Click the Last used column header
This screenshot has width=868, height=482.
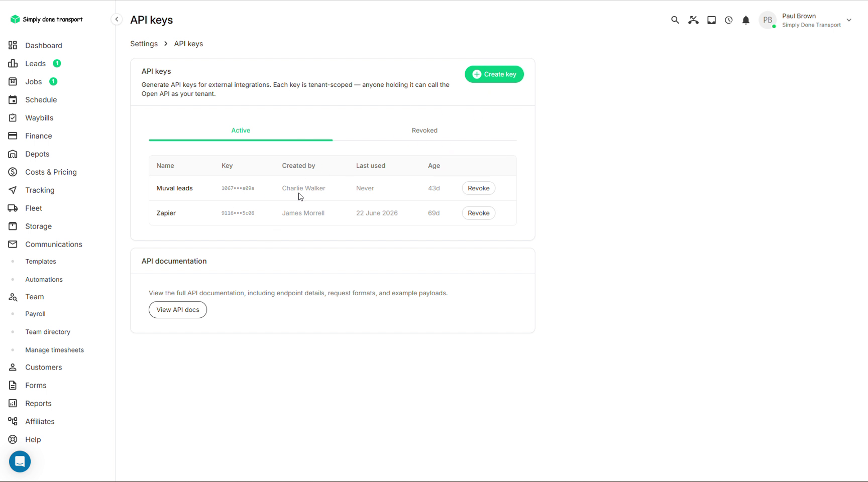tap(371, 166)
